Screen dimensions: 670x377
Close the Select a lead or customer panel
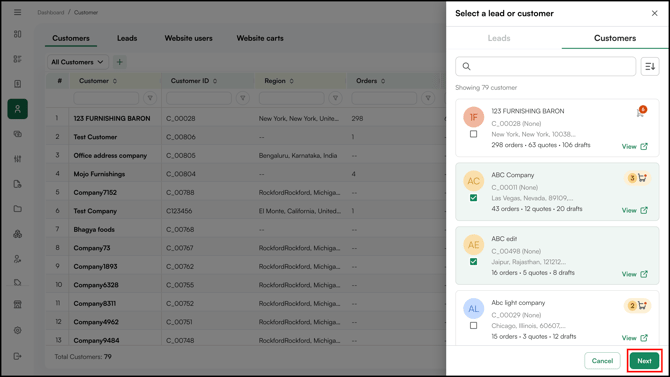[655, 13]
